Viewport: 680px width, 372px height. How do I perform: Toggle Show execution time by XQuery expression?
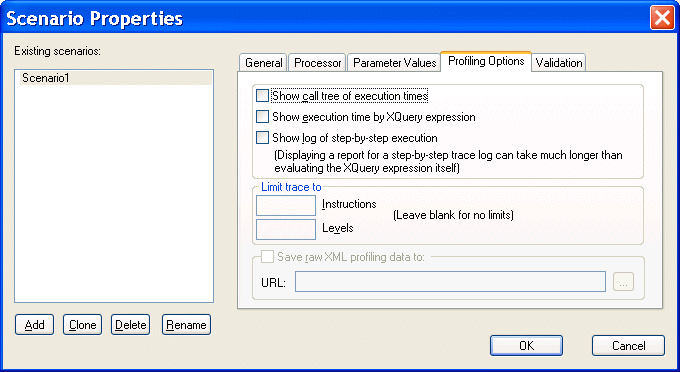[x=262, y=117]
